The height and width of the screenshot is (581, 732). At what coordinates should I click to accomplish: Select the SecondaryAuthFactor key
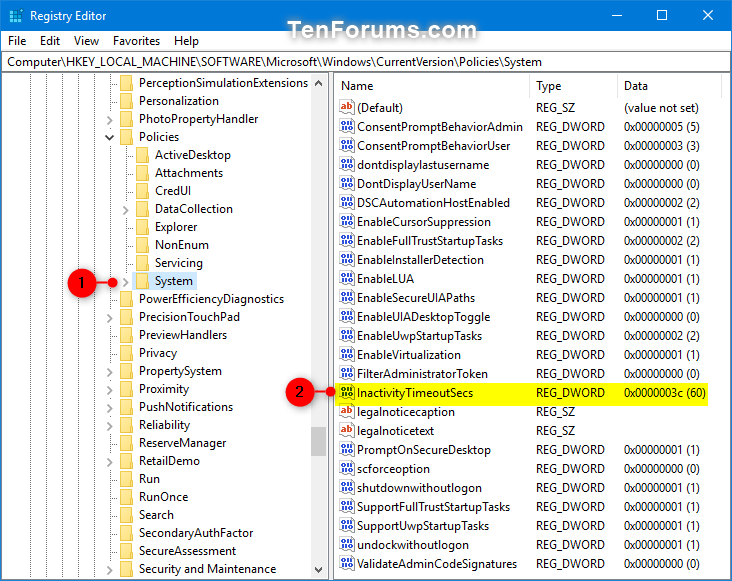pos(196,532)
